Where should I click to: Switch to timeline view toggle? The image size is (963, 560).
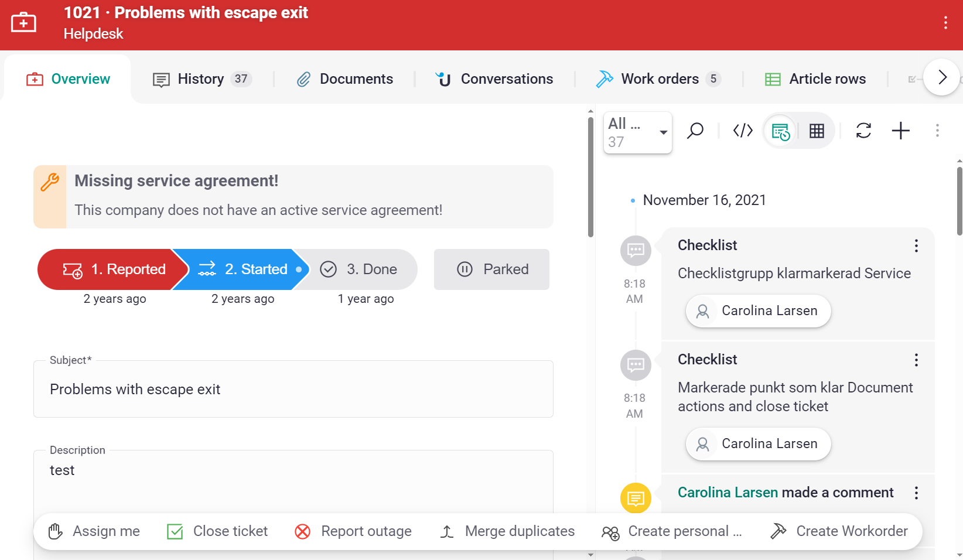click(780, 131)
